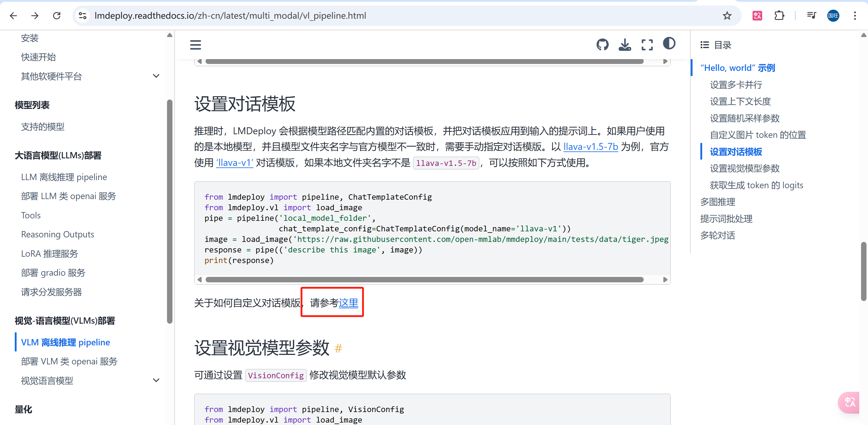Open Chrome three-dot menu
868x425 pixels.
(x=854, y=15)
